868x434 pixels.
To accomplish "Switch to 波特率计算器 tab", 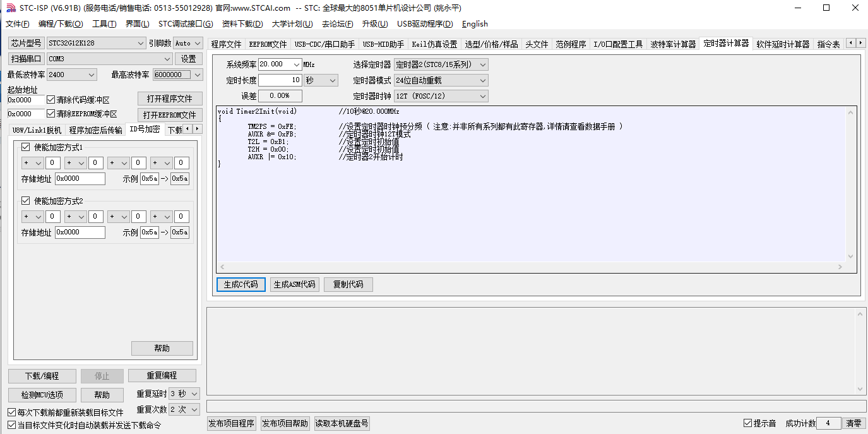I will tap(672, 44).
